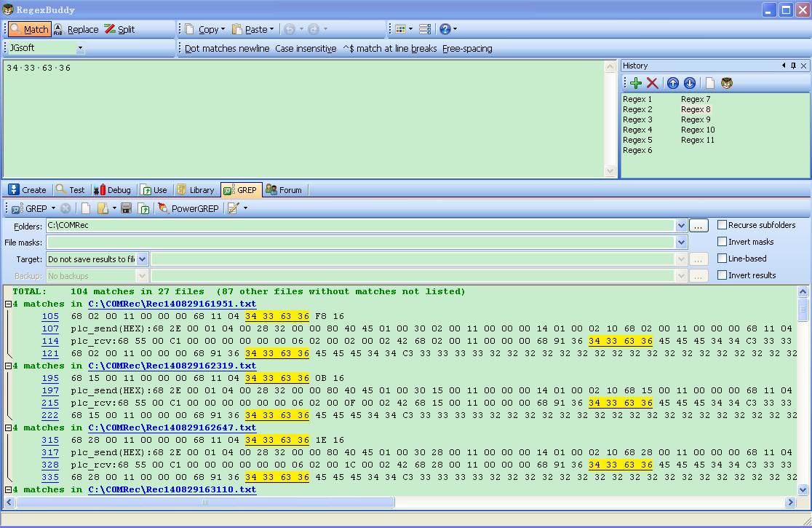Switch to Match mode
Viewport: 812px width, 528px height.
30,29
